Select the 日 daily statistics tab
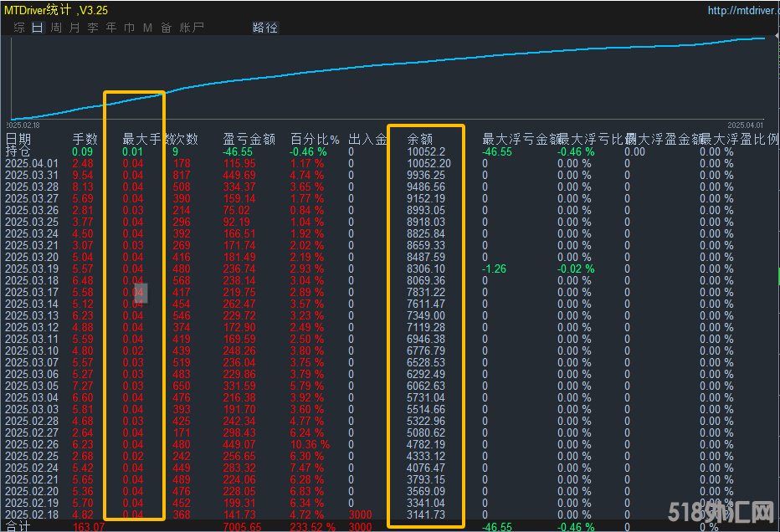The width and height of the screenshot is (780, 532). coord(37,28)
